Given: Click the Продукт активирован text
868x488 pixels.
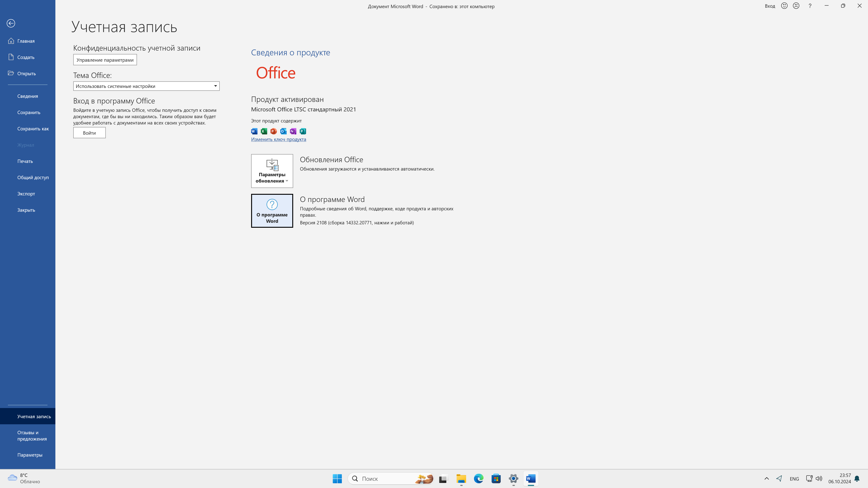Looking at the screenshot, I should 288,99.
